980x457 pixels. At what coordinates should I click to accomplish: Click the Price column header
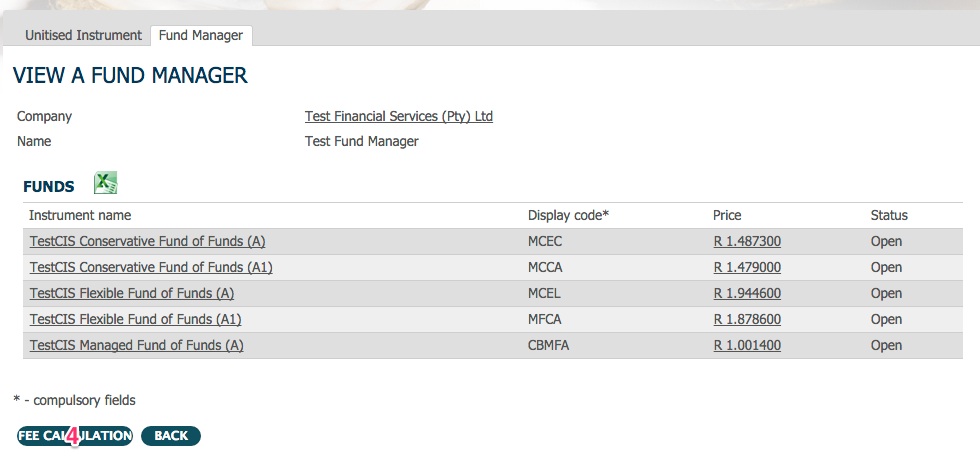tap(727, 216)
